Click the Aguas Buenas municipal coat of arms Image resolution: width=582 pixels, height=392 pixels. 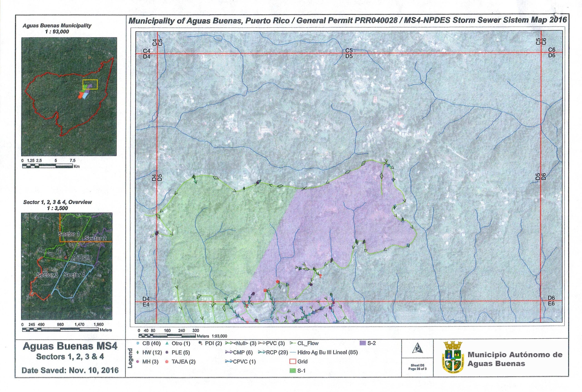coord(453,360)
